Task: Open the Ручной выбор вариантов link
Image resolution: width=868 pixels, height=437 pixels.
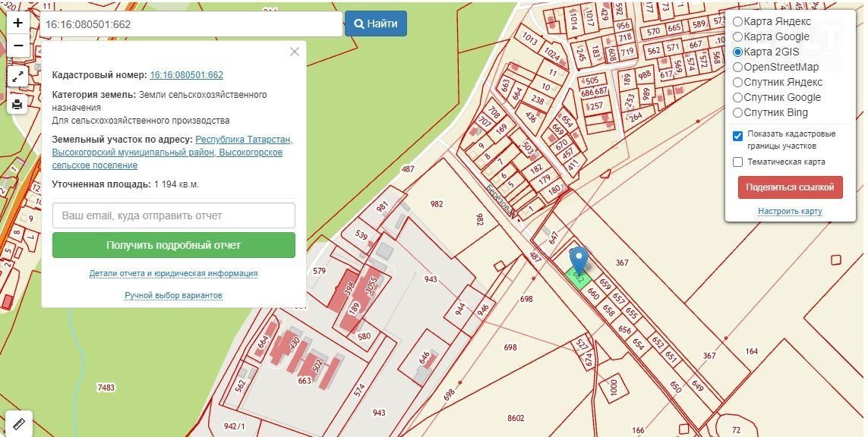Action: click(173, 295)
